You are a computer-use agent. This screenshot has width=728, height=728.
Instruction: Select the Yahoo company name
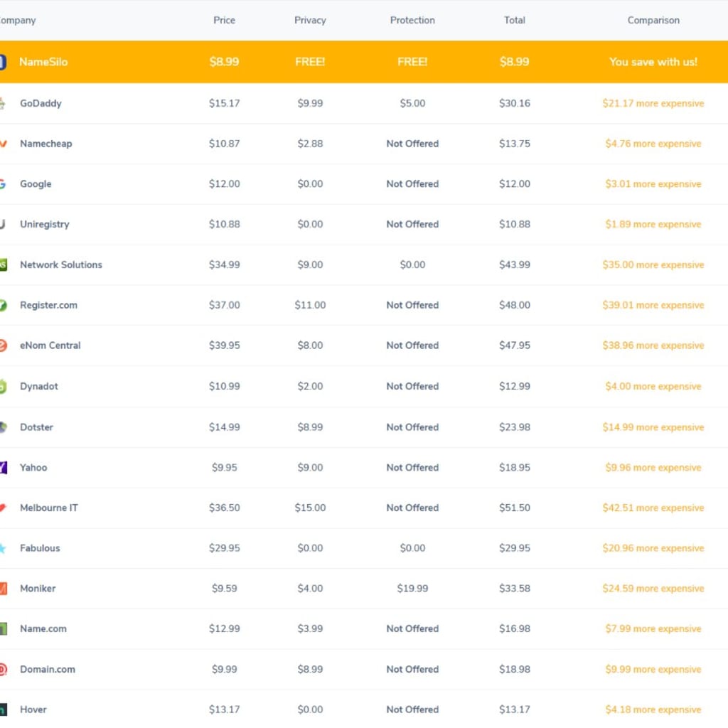tap(33, 468)
